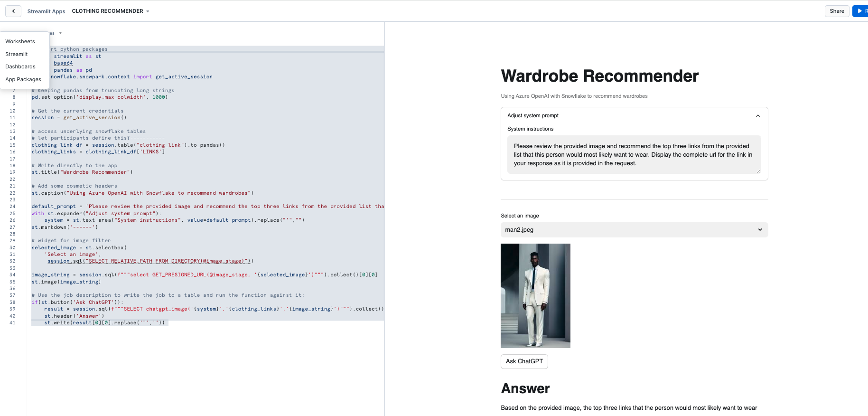
Task: Click the st.title code line in the editor
Action: tap(82, 172)
